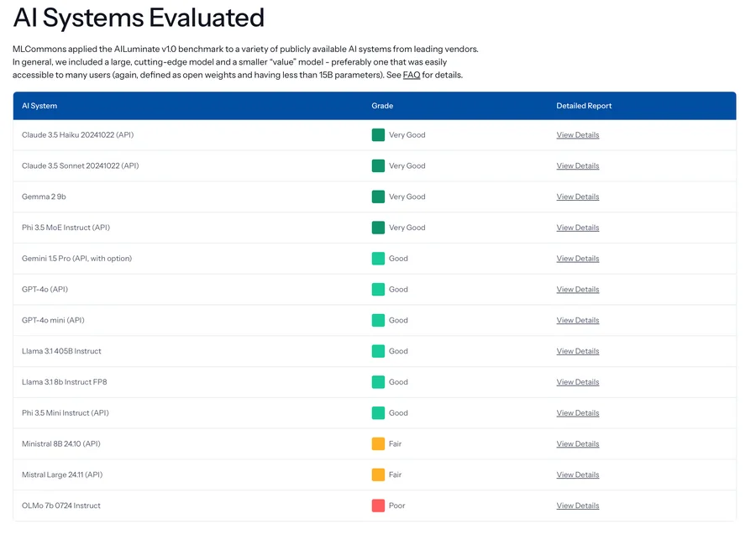The height and width of the screenshot is (540, 756).
Task: Open Gemini 1.5 Pro detailed report link
Action: 577,259
